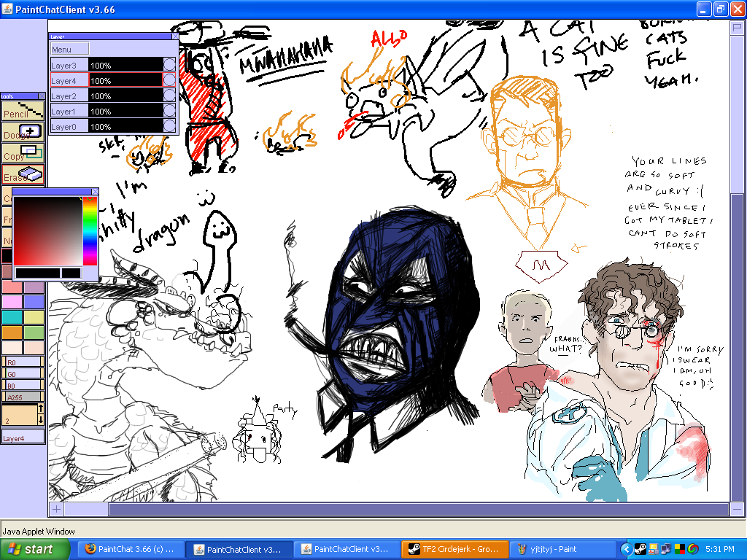Select the Pencil tool
747x560 pixels.
click(x=23, y=110)
